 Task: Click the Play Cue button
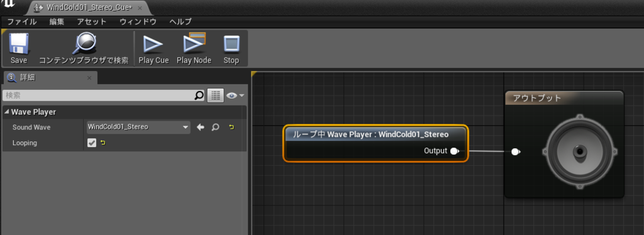click(x=153, y=49)
